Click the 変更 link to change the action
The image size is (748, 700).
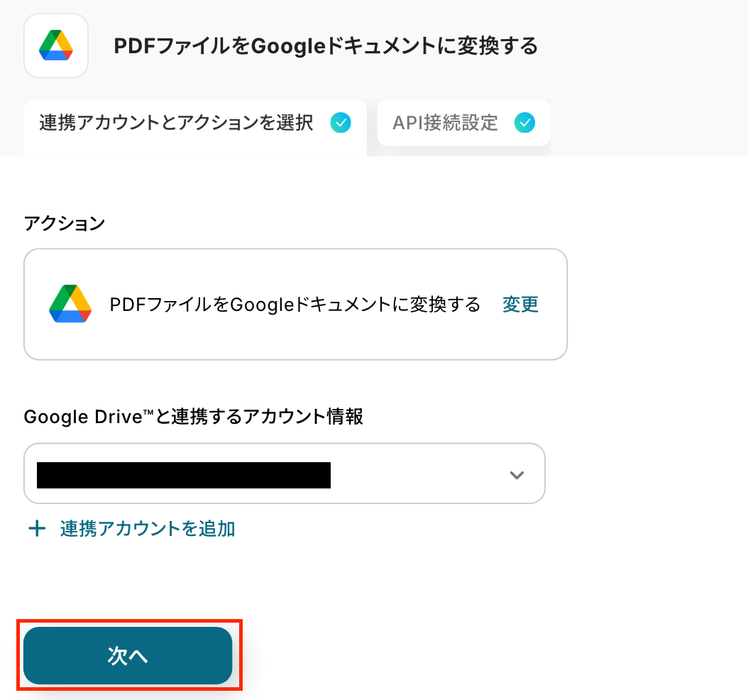[x=520, y=305]
